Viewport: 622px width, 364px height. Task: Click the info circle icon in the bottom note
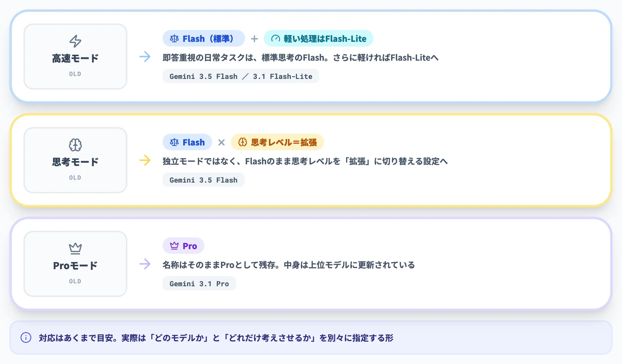pyautogui.click(x=26, y=337)
